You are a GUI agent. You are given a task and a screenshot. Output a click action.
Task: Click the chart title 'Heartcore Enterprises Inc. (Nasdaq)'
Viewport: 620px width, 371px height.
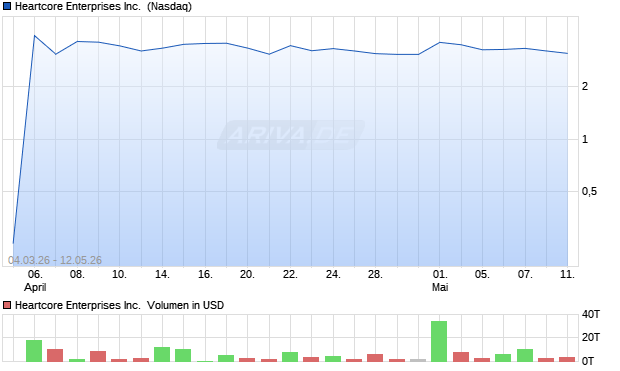pos(103,6)
